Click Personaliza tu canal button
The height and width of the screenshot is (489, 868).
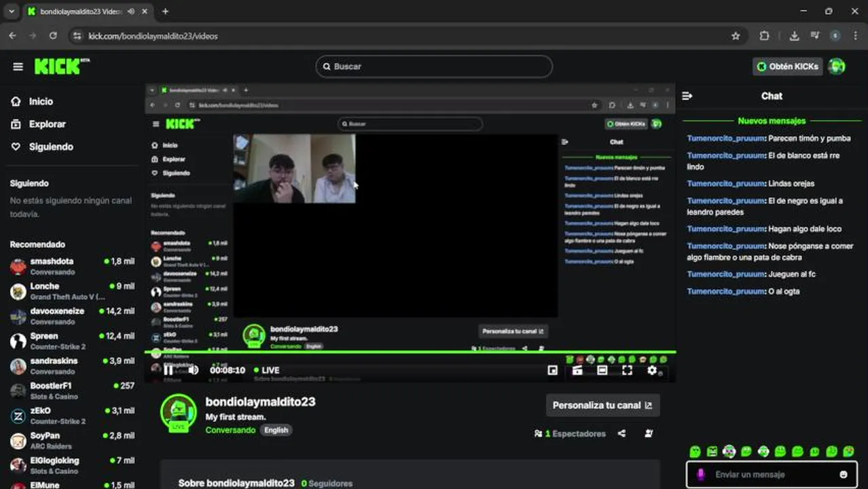tap(602, 405)
